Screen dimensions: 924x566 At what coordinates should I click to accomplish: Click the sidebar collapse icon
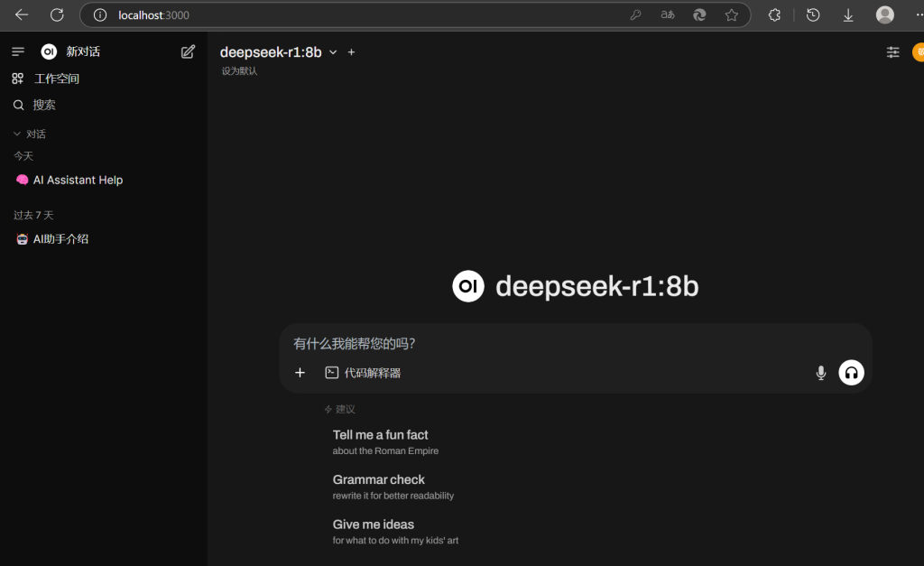point(18,51)
